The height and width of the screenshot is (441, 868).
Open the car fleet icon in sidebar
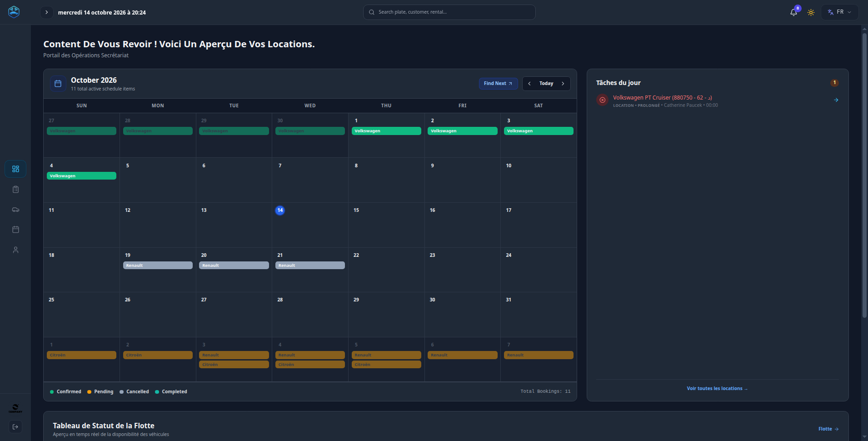15,210
